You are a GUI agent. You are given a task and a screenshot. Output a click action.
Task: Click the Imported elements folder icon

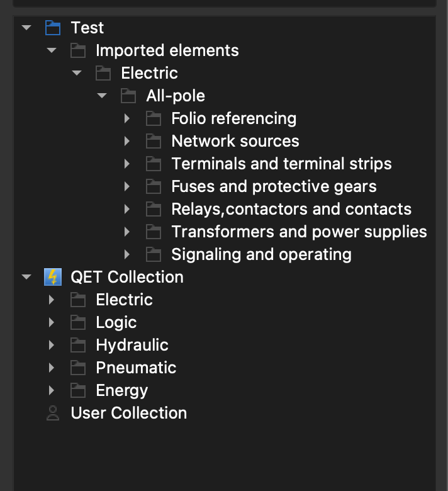click(x=78, y=50)
